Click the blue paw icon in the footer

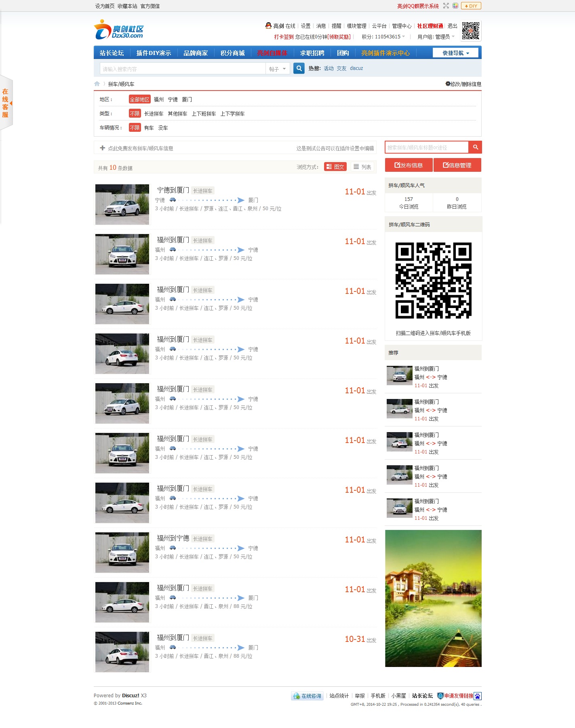[x=478, y=696]
